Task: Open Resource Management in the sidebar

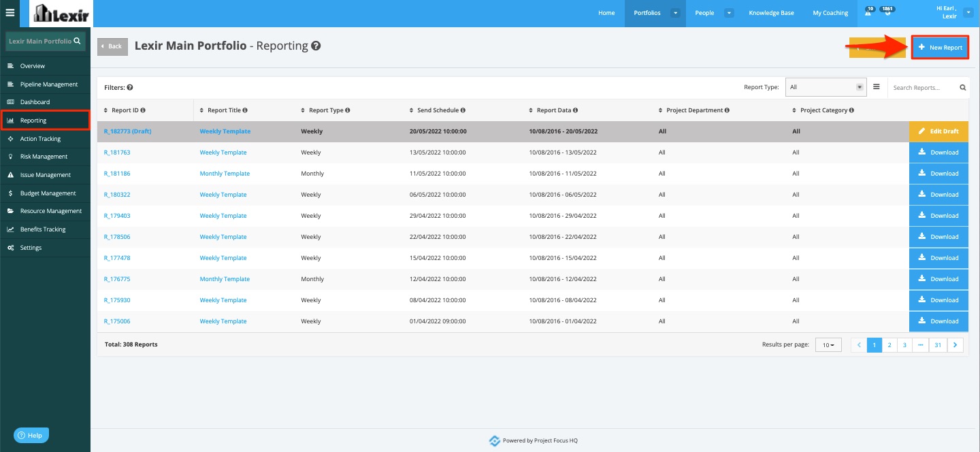Action: [x=45, y=211]
